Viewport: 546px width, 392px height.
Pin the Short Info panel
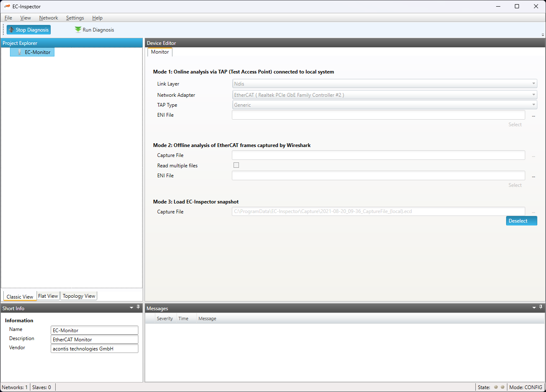[x=138, y=307]
